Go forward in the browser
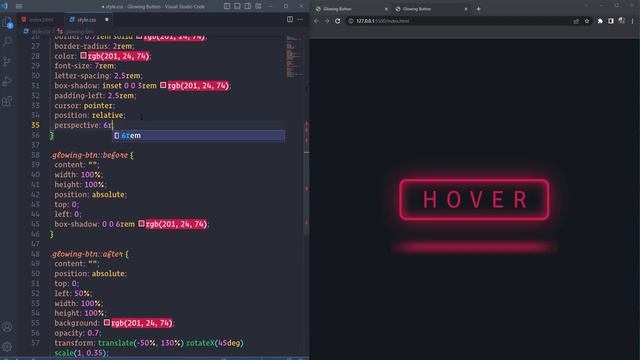Viewport: 640px width, 360px height. 327,21
